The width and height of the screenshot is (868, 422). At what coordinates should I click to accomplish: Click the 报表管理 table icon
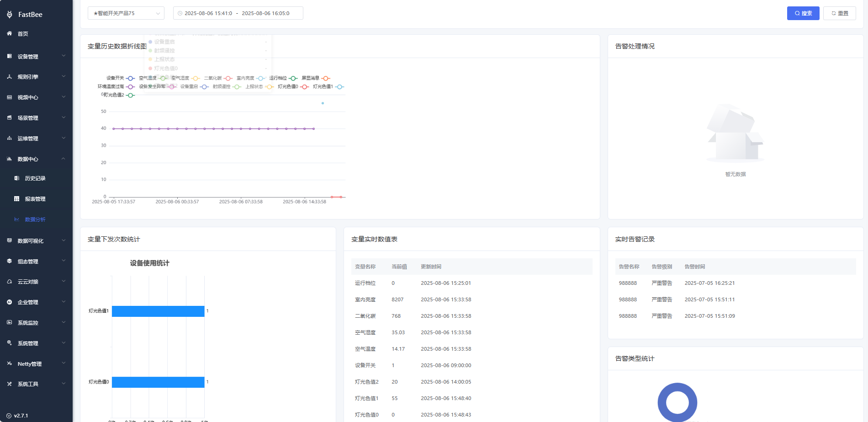tap(17, 199)
